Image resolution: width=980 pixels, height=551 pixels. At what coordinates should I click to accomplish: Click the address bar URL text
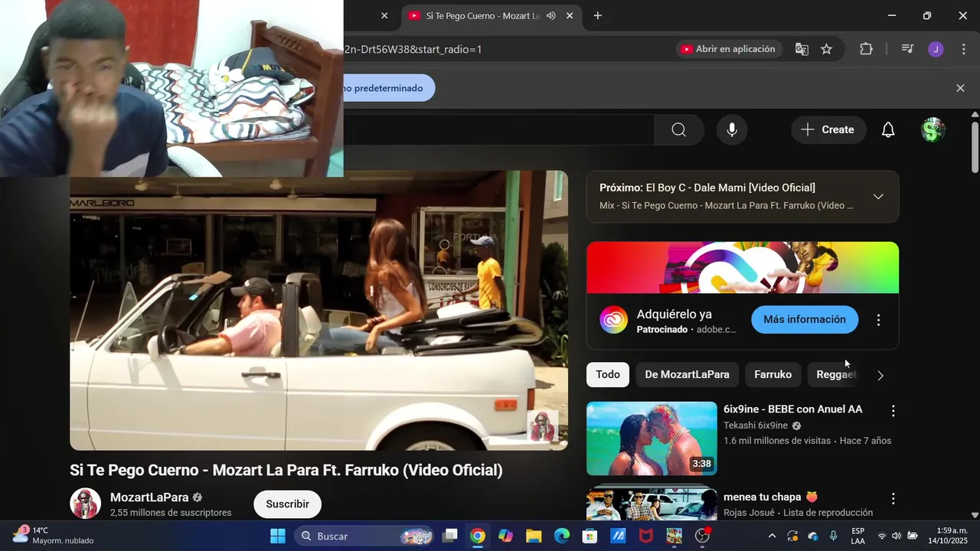[413, 49]
